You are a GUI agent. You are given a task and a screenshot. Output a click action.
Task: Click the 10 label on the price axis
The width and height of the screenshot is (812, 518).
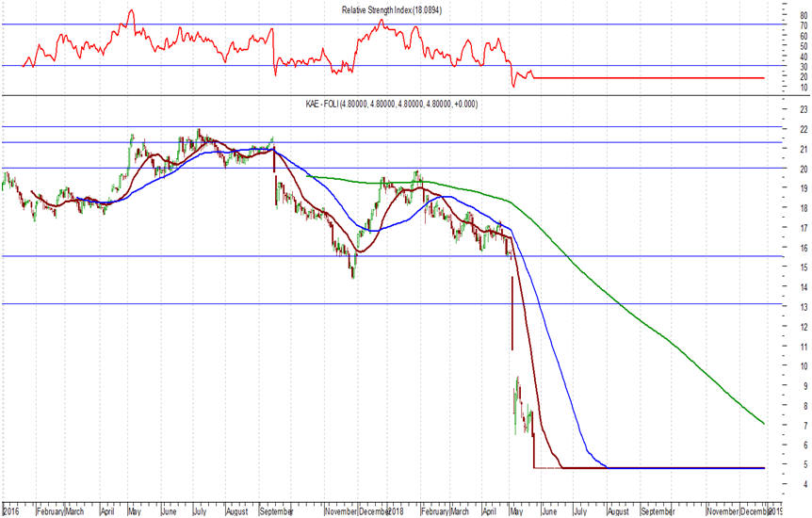[x=804, y=366]
